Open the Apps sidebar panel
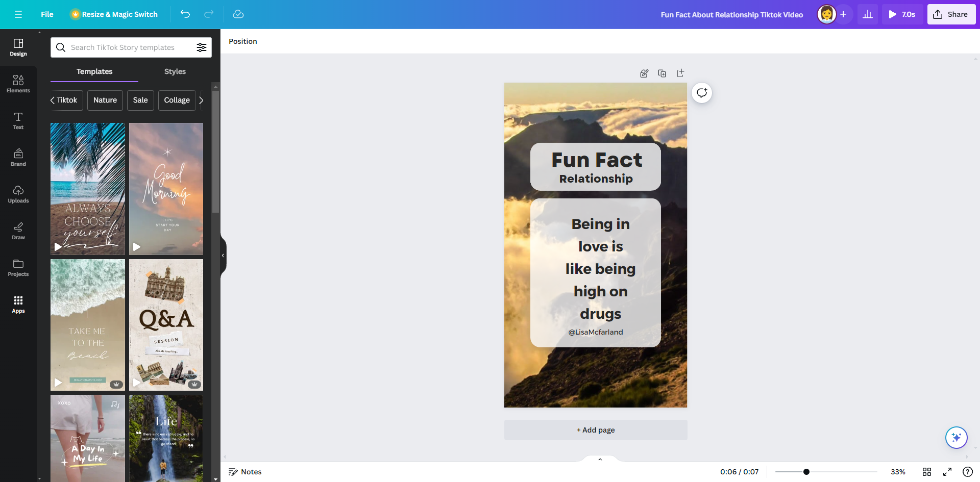 (18, 305)
